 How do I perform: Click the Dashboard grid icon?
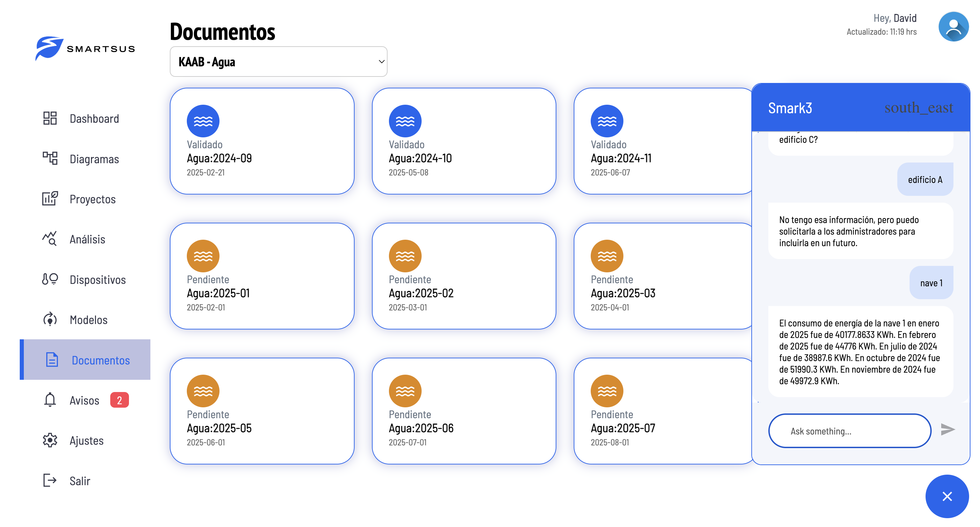(x=50, y=118)
